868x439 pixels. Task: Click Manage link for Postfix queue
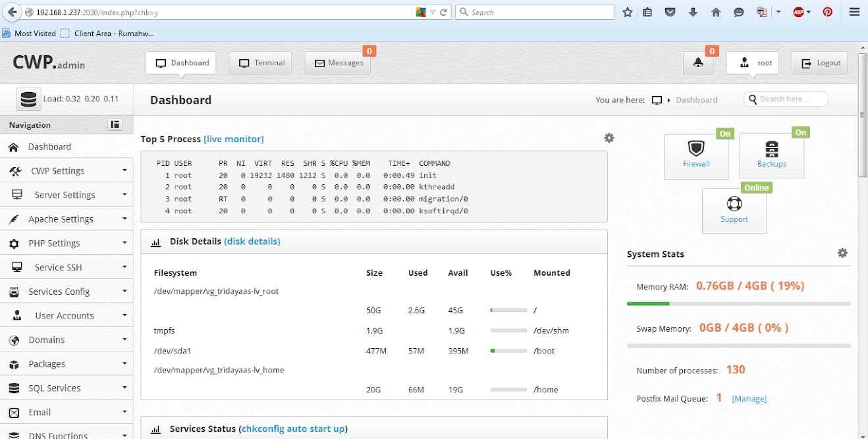(x=749, y=399)
